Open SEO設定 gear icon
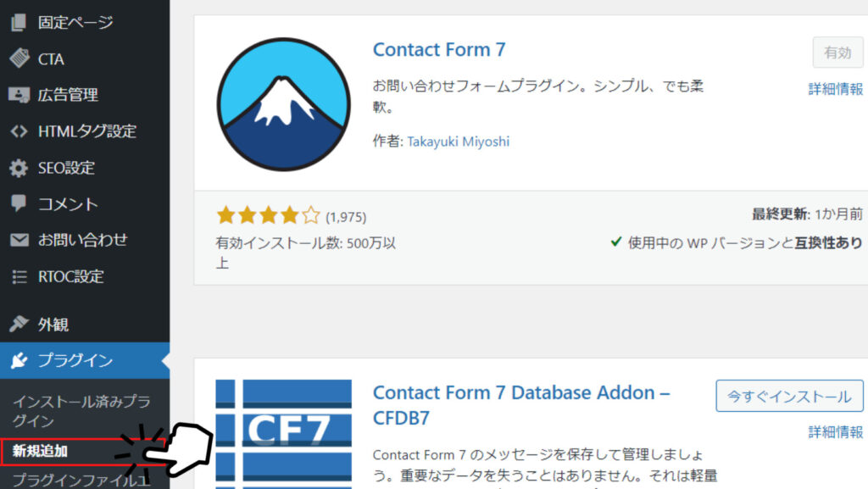The height and width of the screenshot is (489, 868). [19, 168]
